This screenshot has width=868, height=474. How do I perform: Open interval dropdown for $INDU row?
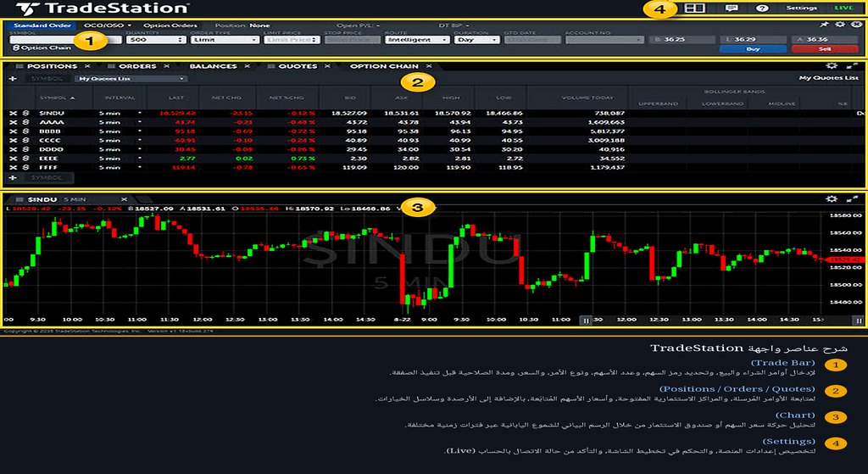coord(140,113)
